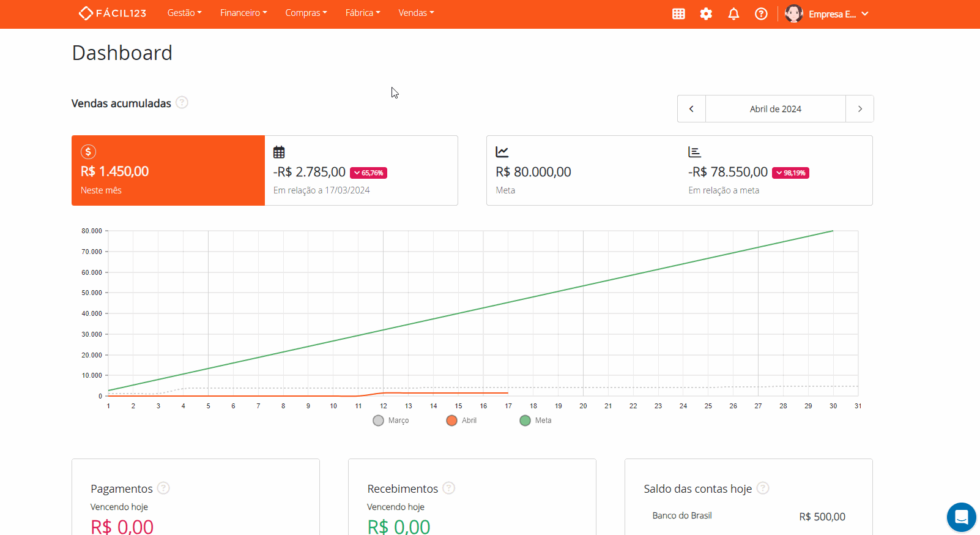980x535 pixels.
Task: Go to previous month
Action: [691, 109]
